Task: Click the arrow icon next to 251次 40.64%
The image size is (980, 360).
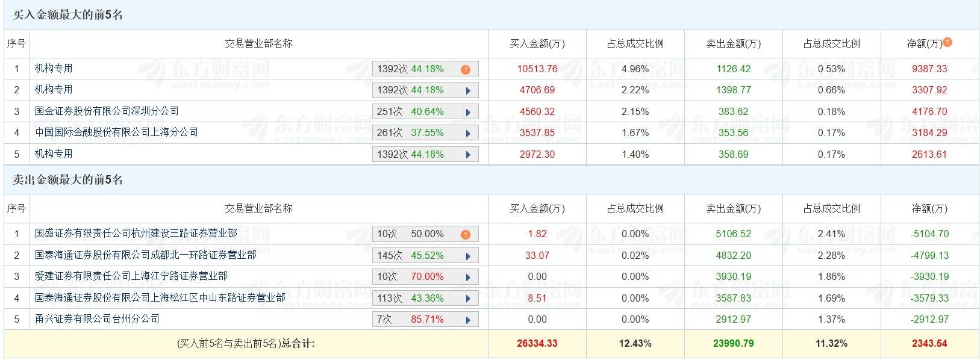Action: click(x=468, y=112)
